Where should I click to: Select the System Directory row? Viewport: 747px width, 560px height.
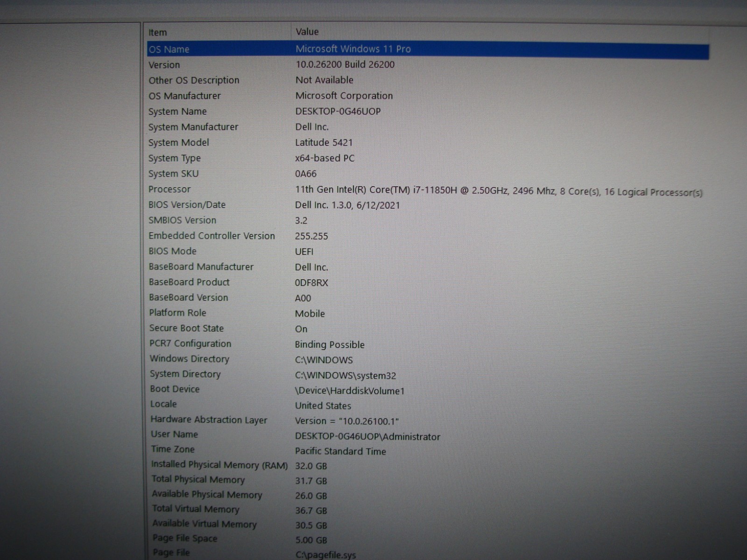tap(185, 374)
